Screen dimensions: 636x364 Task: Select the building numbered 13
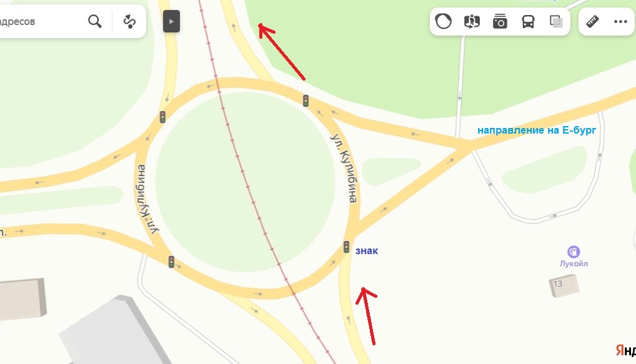(x=564, y=285)
